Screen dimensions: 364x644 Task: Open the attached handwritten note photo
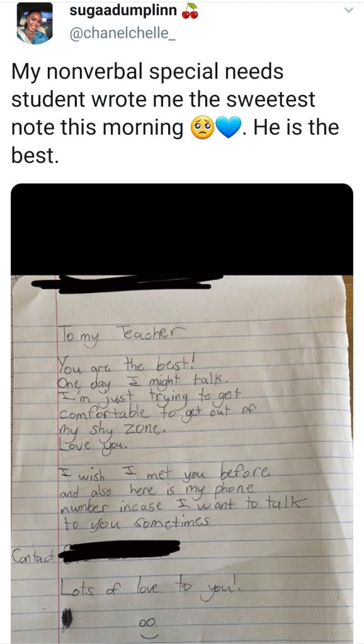click(182, 413)
